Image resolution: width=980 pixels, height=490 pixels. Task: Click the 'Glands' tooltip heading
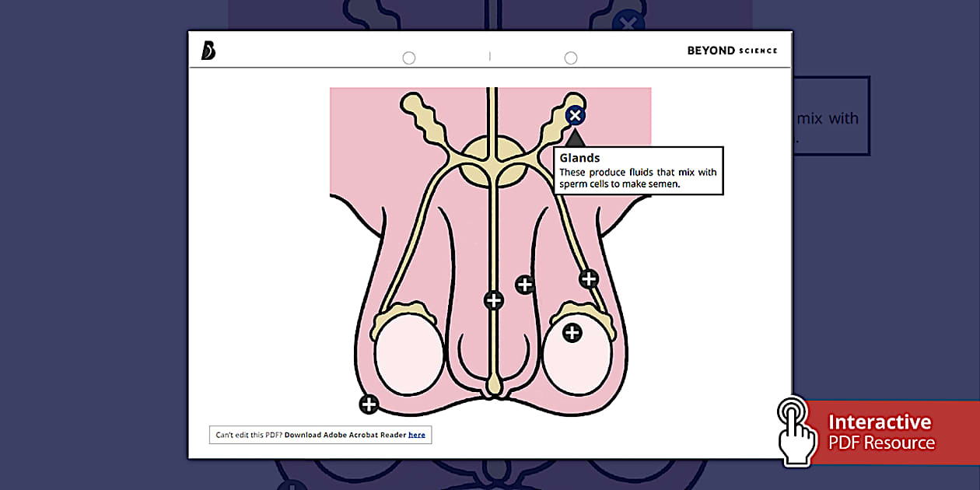(579, 158)
